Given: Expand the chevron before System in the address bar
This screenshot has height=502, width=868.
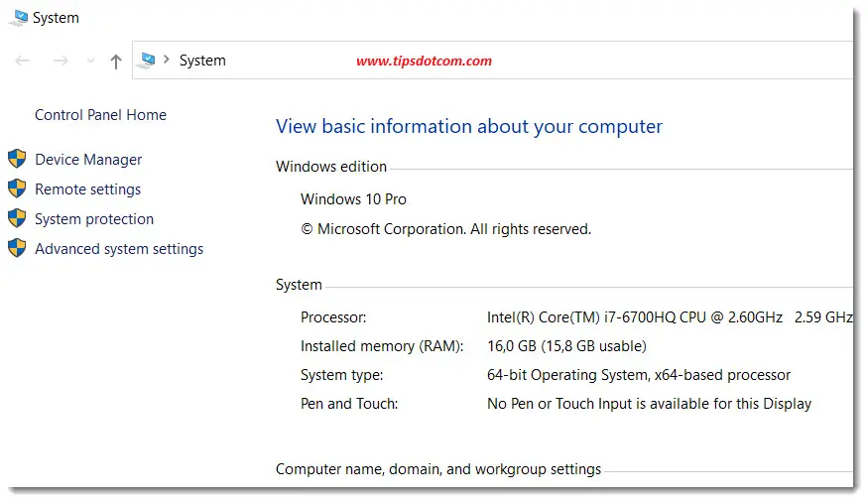Looking at the screenshot, I should (166, 60).
